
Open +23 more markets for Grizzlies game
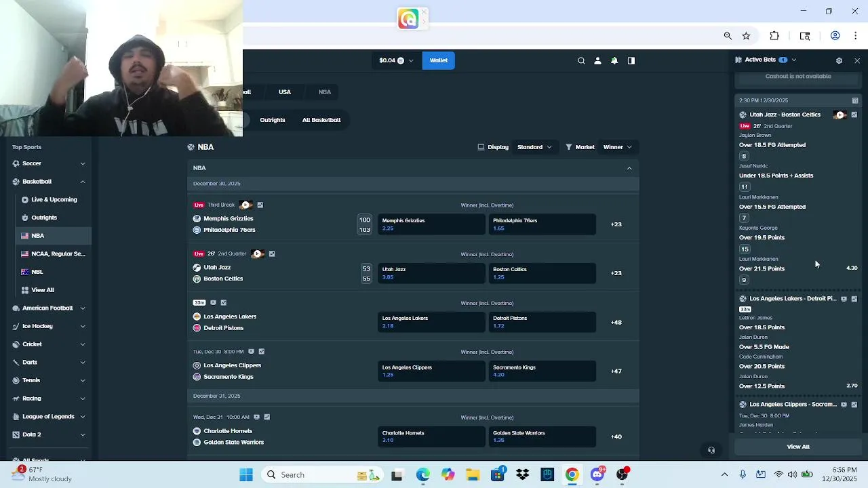pos(616,224)
